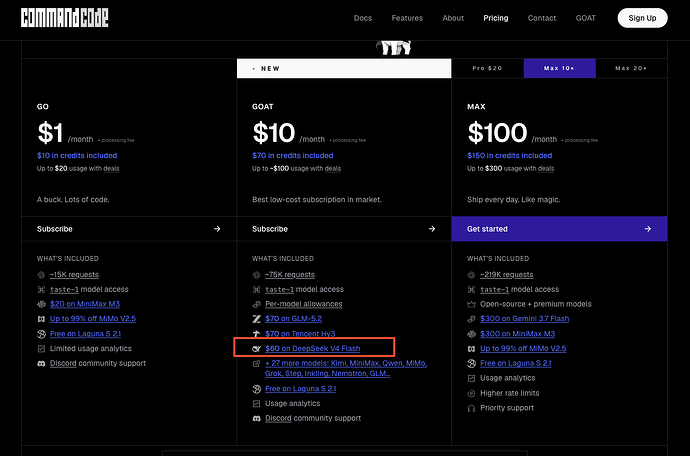Open $300 on Gemini 3.7 Flash link
Image resolution: width=690 pixels, height=456 pixels.
click(525, 319)
